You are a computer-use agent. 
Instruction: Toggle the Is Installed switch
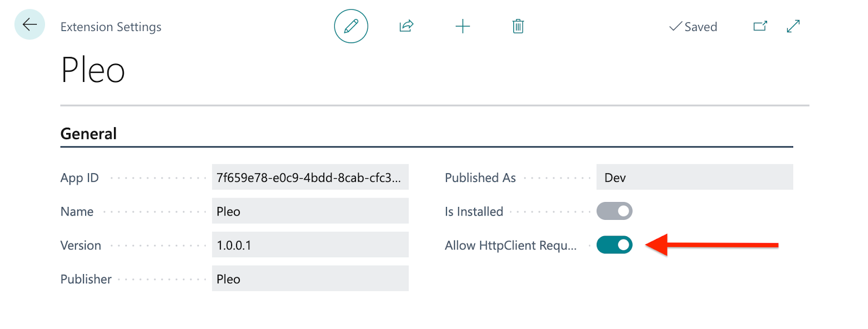[615, 211]
